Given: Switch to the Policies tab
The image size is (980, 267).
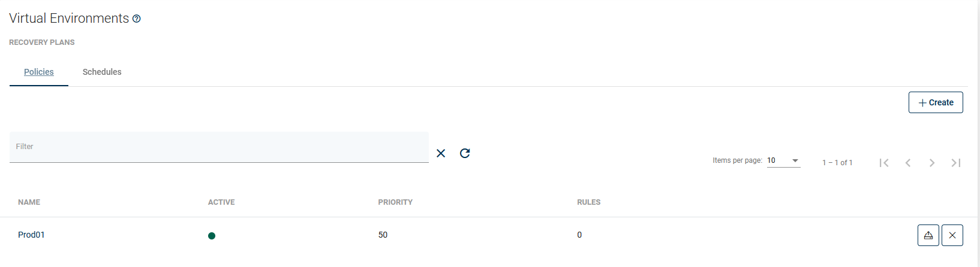Looking at the screenshot, I should click(39, 72).
